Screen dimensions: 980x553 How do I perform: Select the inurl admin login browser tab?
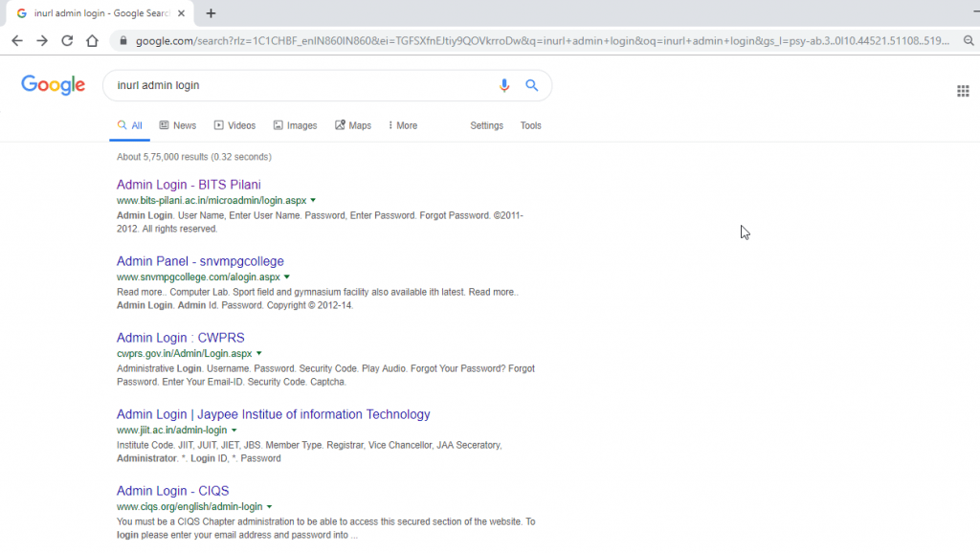[x=100, y=13]
